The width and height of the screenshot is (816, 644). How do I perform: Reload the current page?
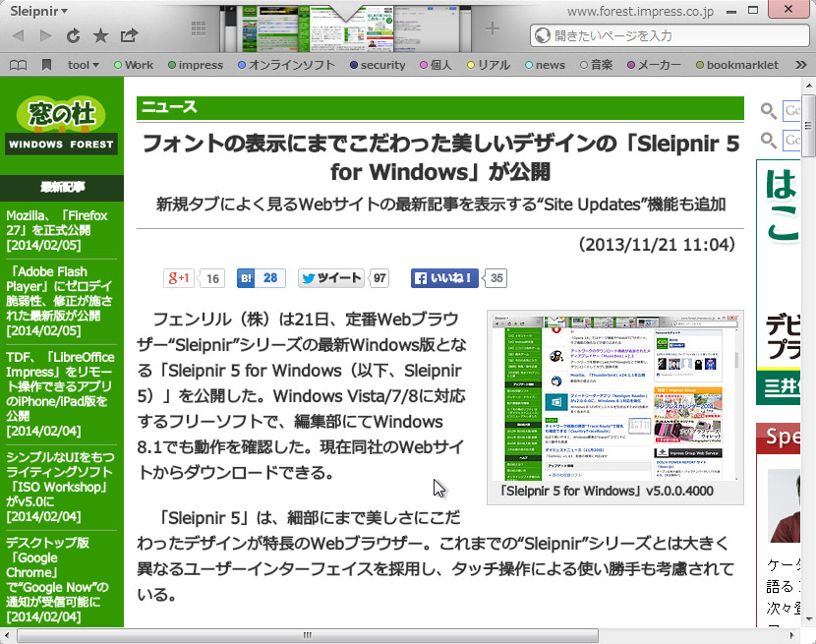tap(72, 34)
